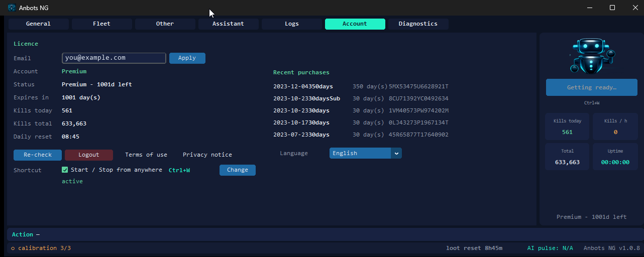Viewport: 644px width, 257px height.
Task: Click the Total kills stat card
Action: tap(567, 157)
